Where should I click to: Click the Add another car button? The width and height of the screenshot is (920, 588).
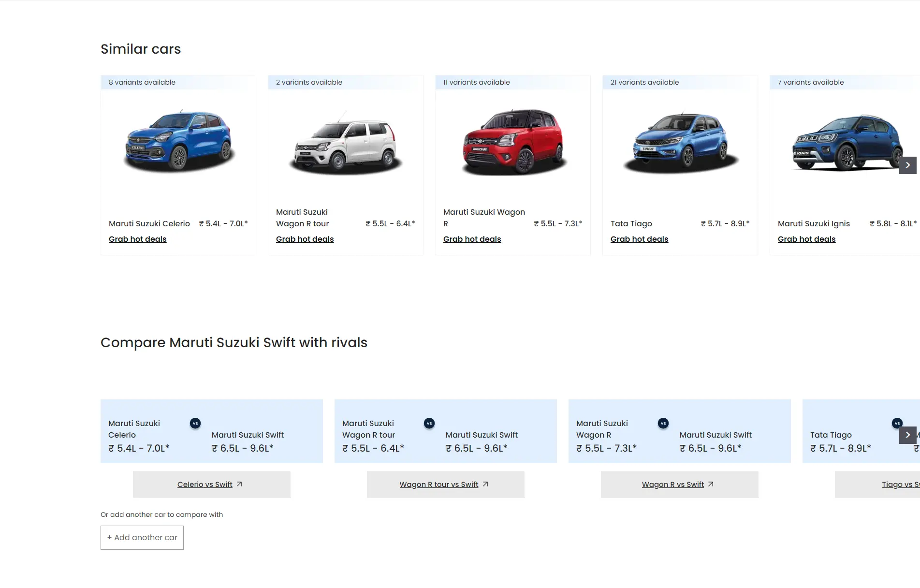click(142, 538)
